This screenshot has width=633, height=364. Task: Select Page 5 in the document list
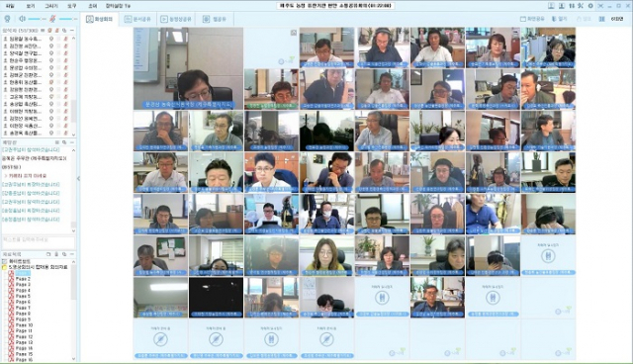coord(23,296)
